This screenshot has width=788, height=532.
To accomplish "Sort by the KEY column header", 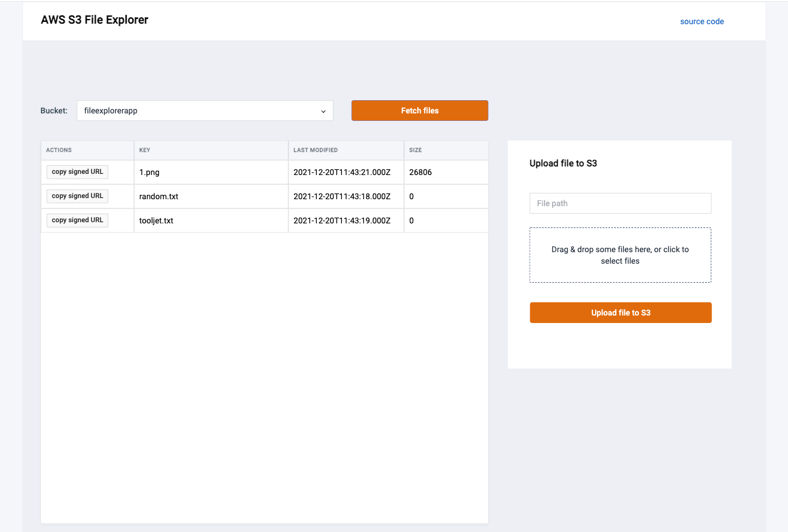I will (145, 150).
